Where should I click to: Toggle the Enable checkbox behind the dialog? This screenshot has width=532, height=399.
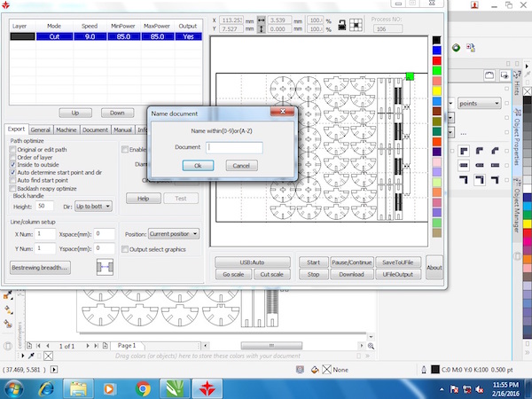click(x=125, y=149)
